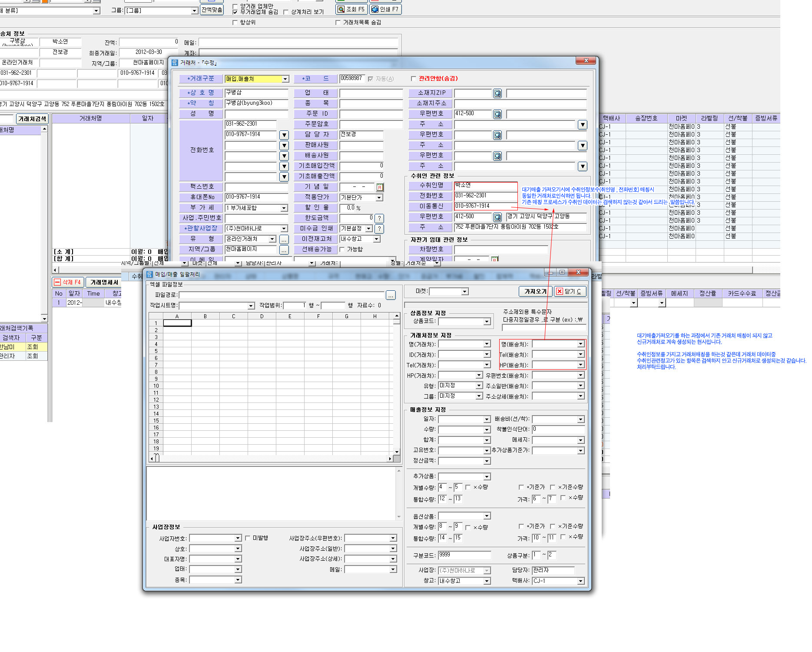
Task: Select cell A1 in Excel sheet grid
Action: pos(177,323)
